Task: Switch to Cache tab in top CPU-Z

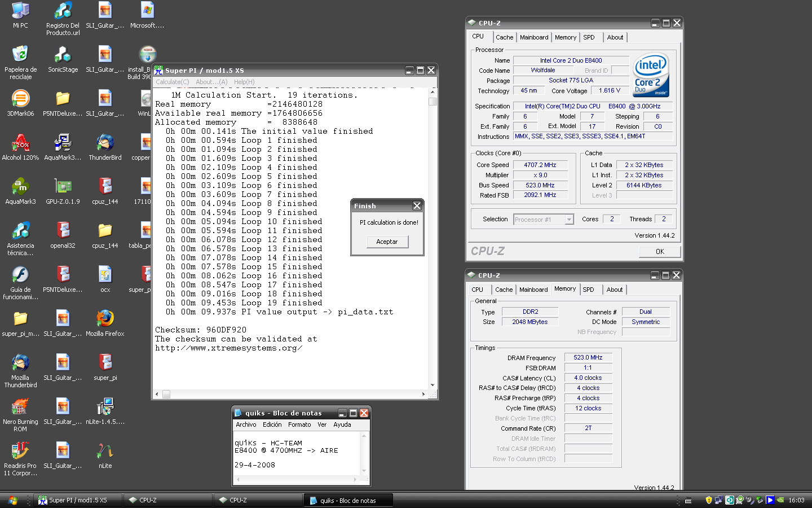Action: pos(504,37)
